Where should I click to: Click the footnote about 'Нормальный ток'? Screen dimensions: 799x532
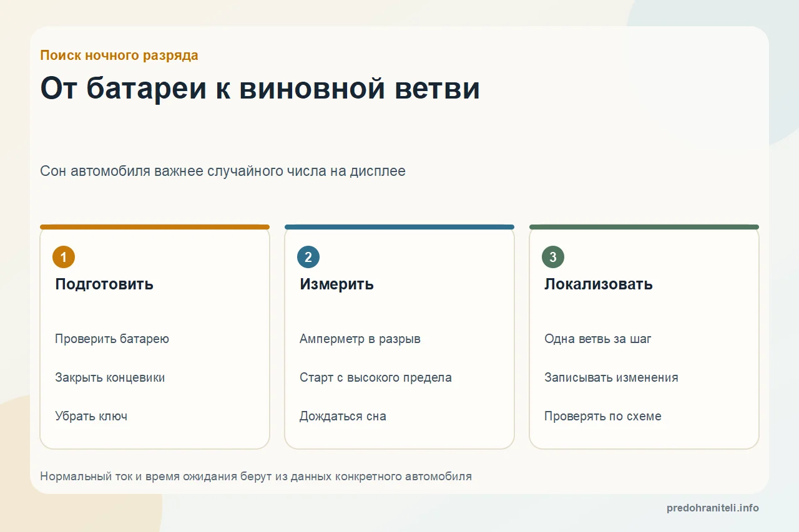[x=256, y=476]
